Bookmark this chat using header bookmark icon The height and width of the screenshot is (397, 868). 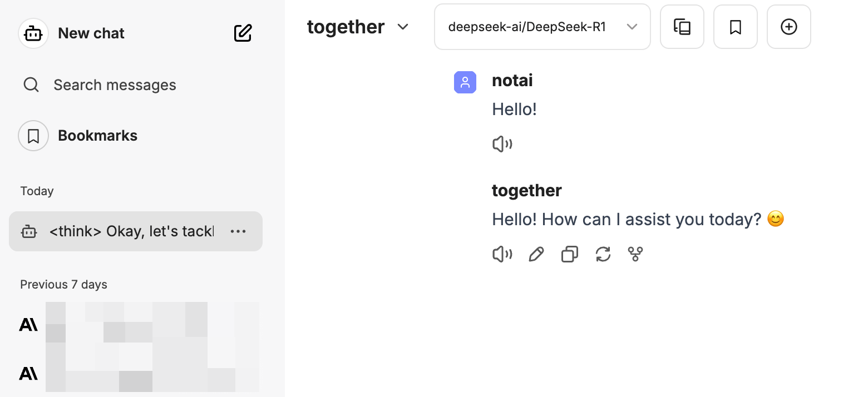point(735,27)
